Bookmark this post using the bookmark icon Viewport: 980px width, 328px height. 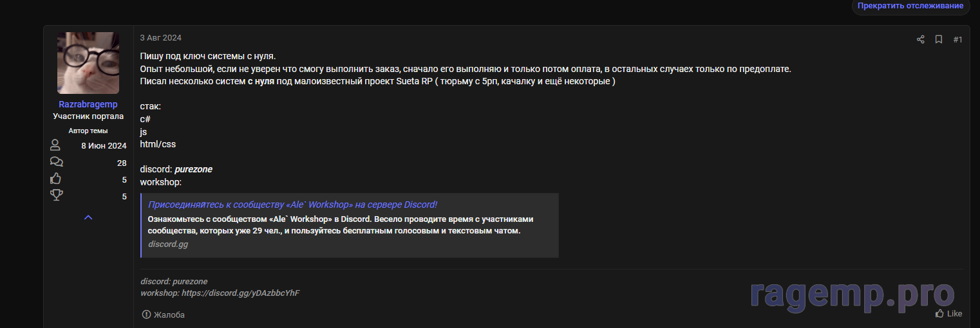click(x=939, y=40)
